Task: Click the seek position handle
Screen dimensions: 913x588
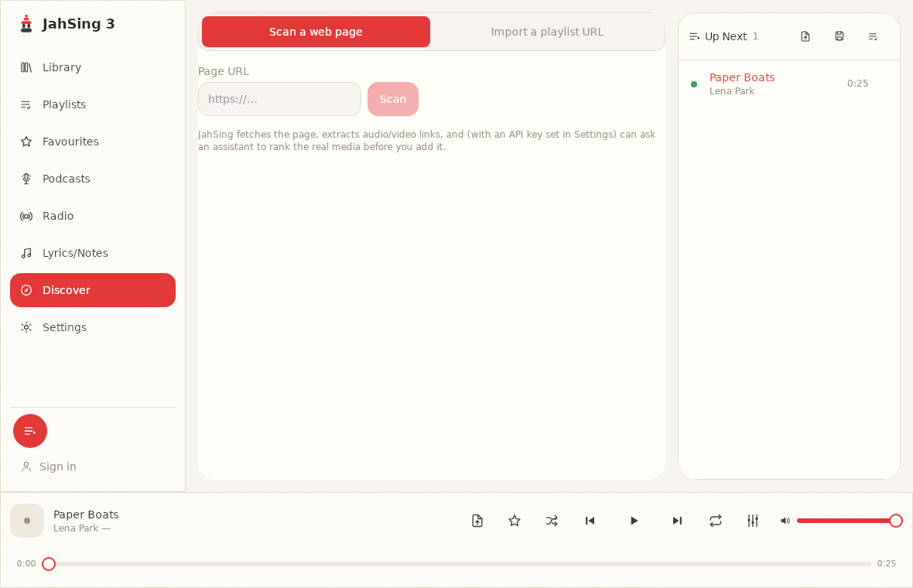Action: (x=49, y=563)
